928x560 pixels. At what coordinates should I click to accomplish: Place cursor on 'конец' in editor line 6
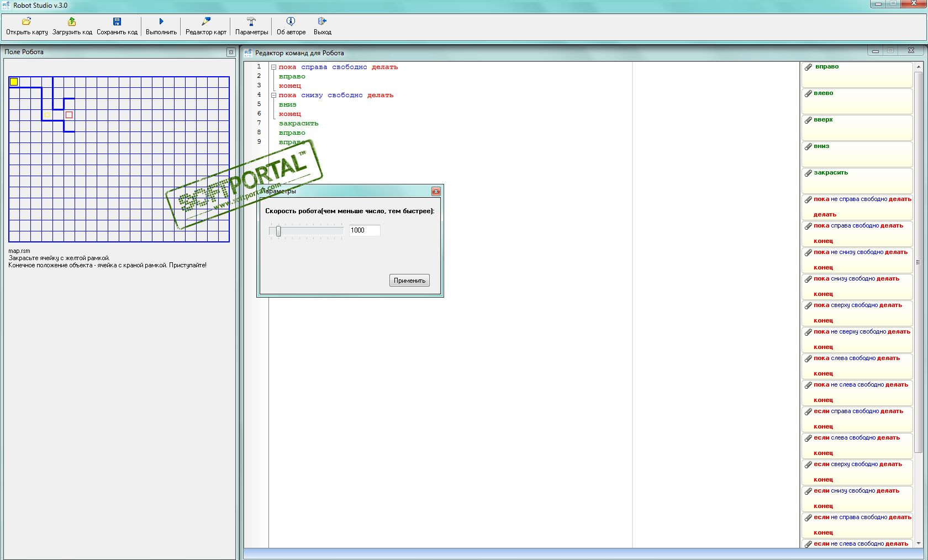click(x=290, y=114)
